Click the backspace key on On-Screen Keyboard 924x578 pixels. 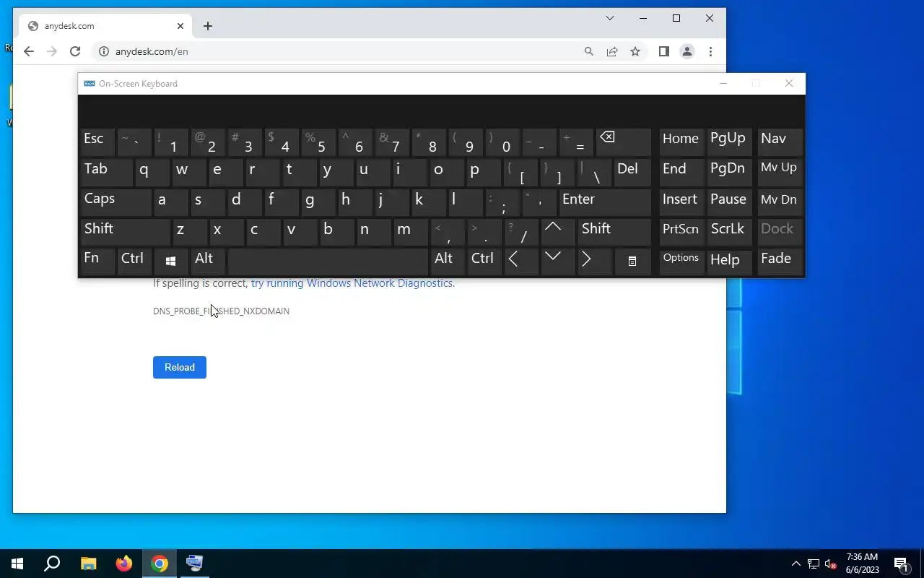coord(623,142)
